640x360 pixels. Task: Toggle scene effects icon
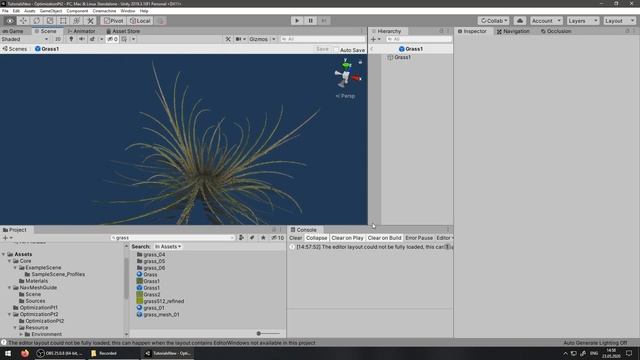[92, 39]
